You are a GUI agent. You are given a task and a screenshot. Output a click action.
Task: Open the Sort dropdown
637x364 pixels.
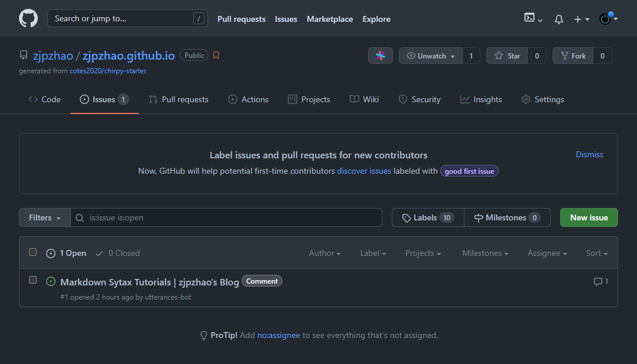(x=596, y=253)
